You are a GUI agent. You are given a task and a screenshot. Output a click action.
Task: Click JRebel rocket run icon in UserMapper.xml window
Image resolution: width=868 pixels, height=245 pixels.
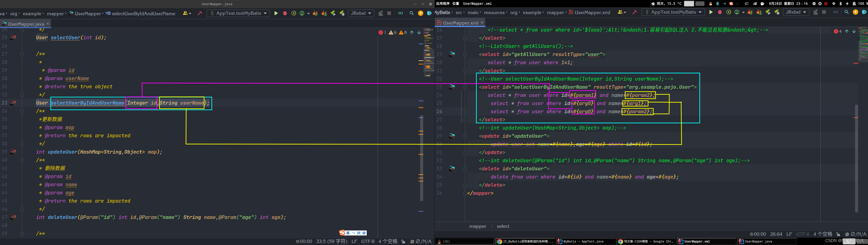768,12
